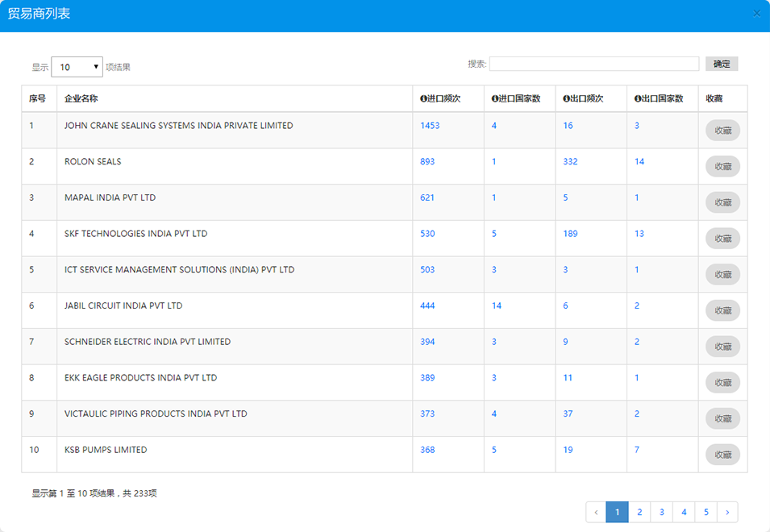770x532 pixels.
Task: Select company name KSB PUMPS LIMITED
Action: [106, 450]
